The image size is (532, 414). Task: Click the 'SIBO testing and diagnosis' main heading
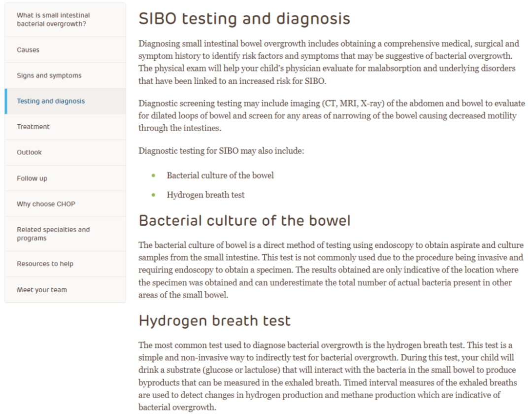[244, 19]
